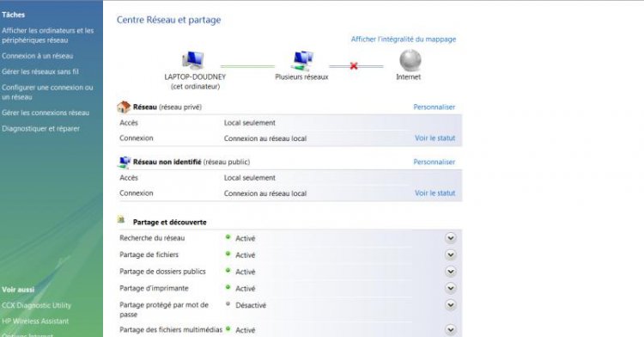Expand the Partage de fichiers settings

[x=451, y=254]
